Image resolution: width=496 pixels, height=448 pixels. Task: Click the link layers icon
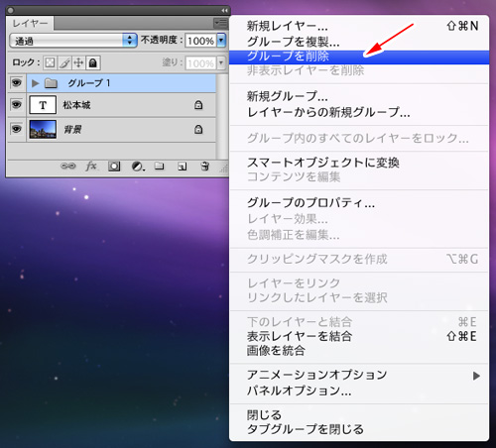[x=68, y=166]
